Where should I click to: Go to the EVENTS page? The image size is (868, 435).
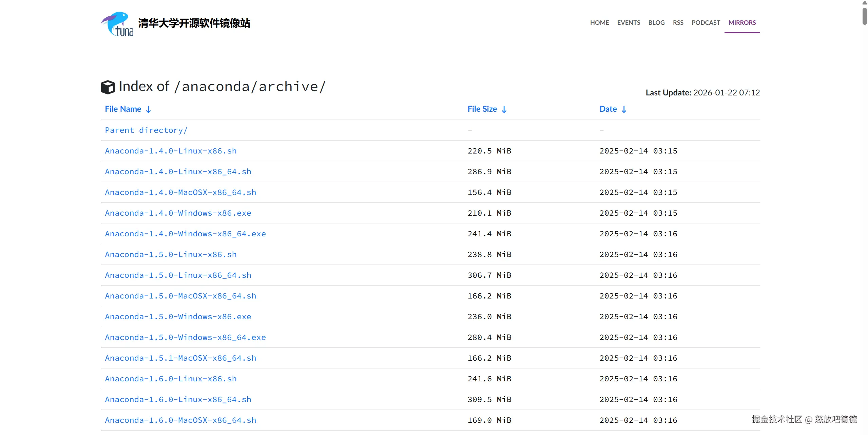pyautogui.click(x=629, y=23)
